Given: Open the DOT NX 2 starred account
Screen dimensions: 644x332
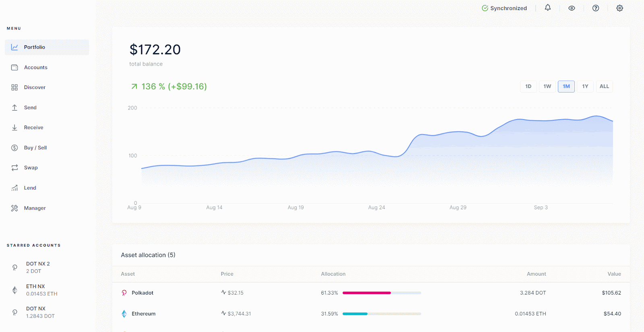Looking at the screenshot, I should click(x=38, y=267).
